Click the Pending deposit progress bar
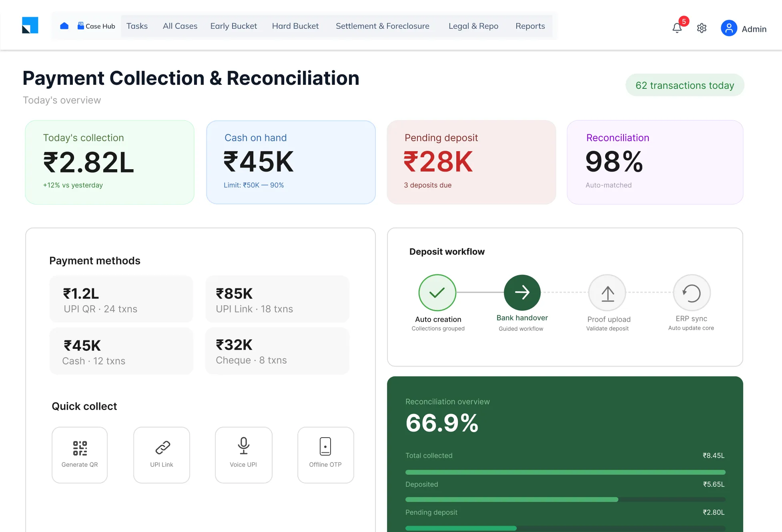The height and width of the screenshot is (532, 782). pyautogui.click(x=565, y=528)
